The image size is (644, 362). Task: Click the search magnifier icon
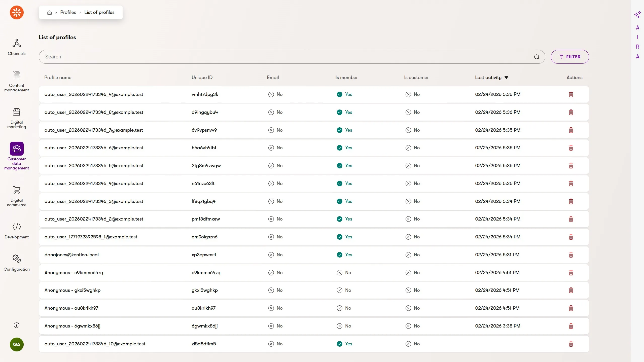[536, 57]
